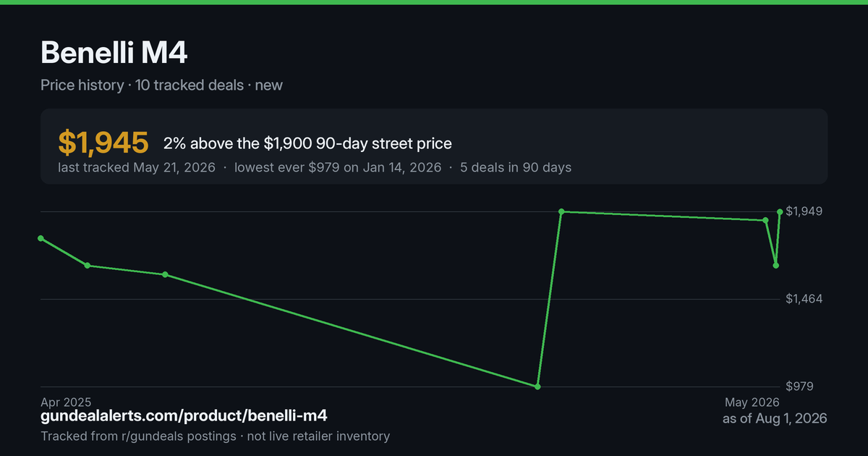Click the '5 deals in 90 days' text

click(x=514, y=167)
